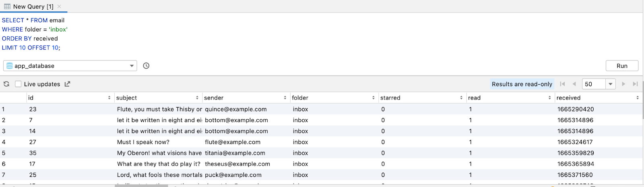Jump to last results page
The image size is (644, 187).
point(635,84)
